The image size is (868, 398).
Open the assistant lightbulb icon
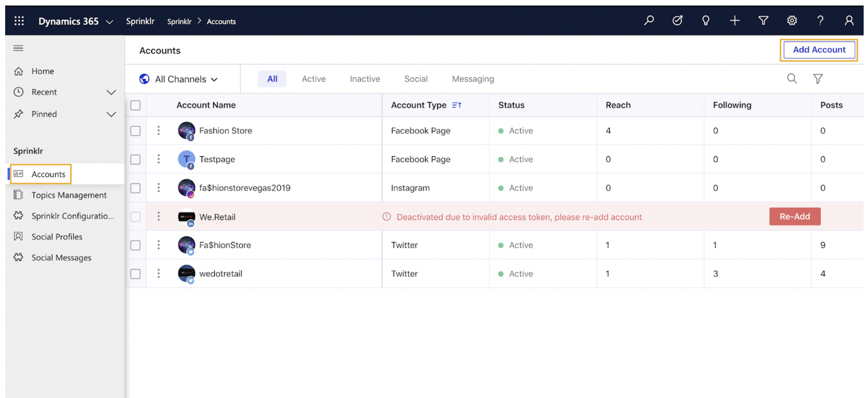[706, 21]
